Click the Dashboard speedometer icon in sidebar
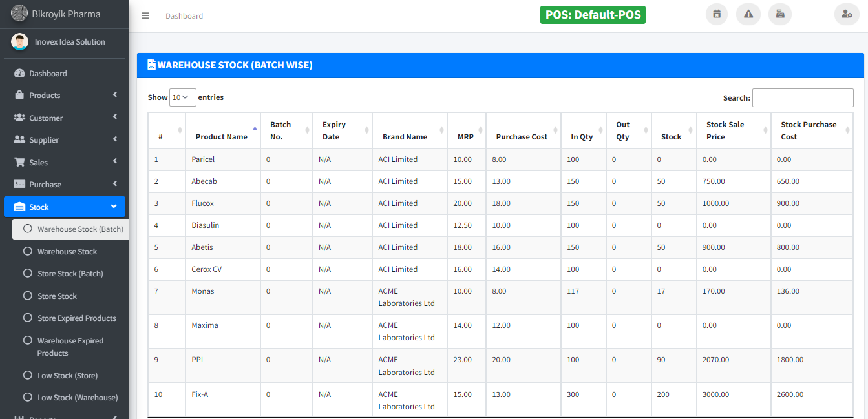The width and height of the screenshot is (868, 419). point(19,74)
